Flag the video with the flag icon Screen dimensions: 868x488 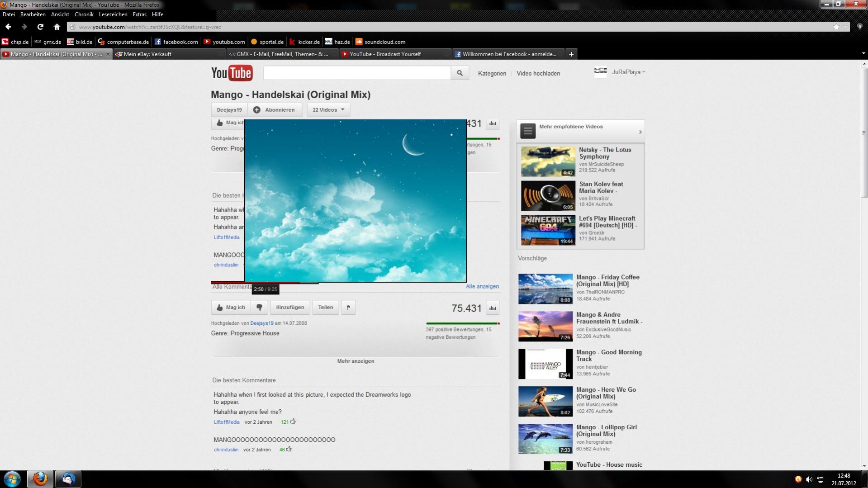point(348,308)
